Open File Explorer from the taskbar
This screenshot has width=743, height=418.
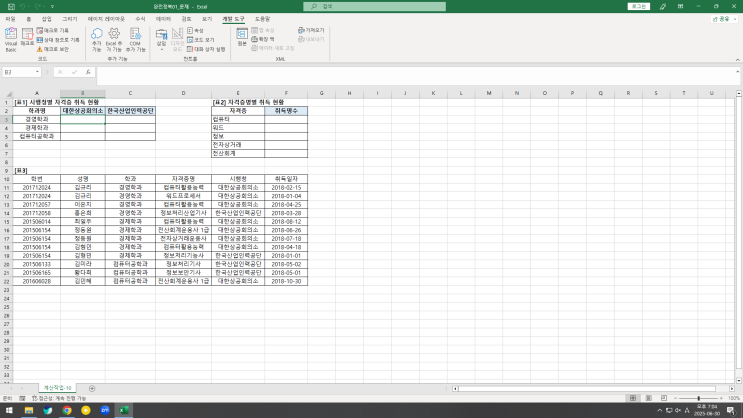click(x=29, y=410)
